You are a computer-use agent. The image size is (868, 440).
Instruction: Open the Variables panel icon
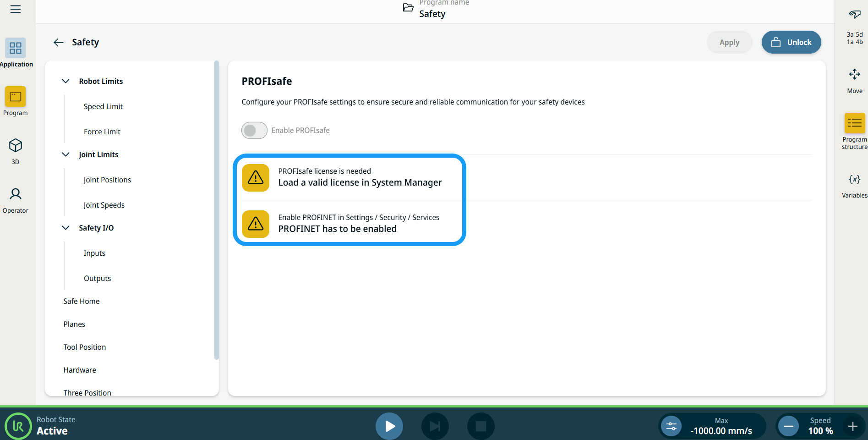pos(854,180)
